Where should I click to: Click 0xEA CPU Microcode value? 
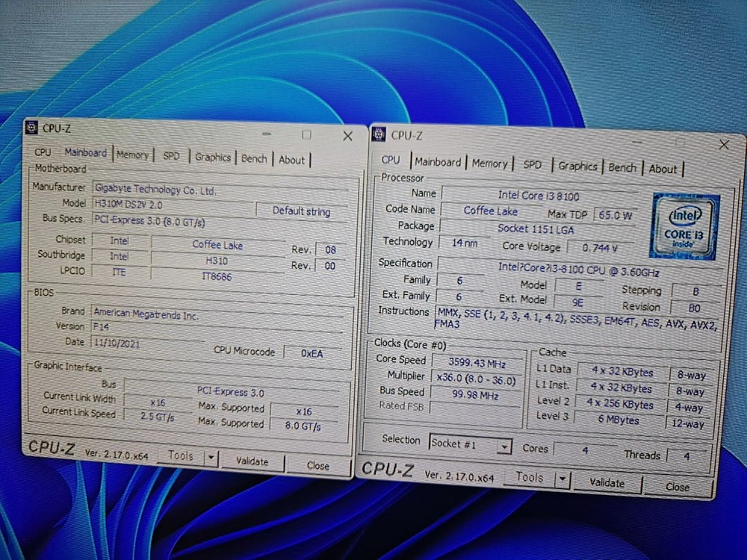312,354
